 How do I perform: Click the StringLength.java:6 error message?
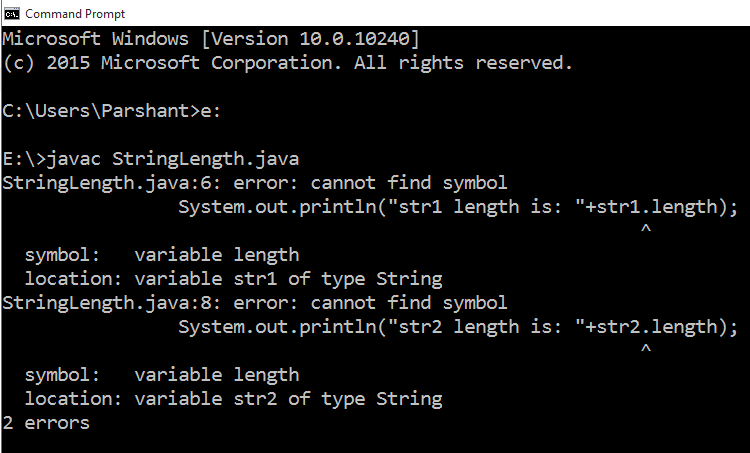(255, 183)
